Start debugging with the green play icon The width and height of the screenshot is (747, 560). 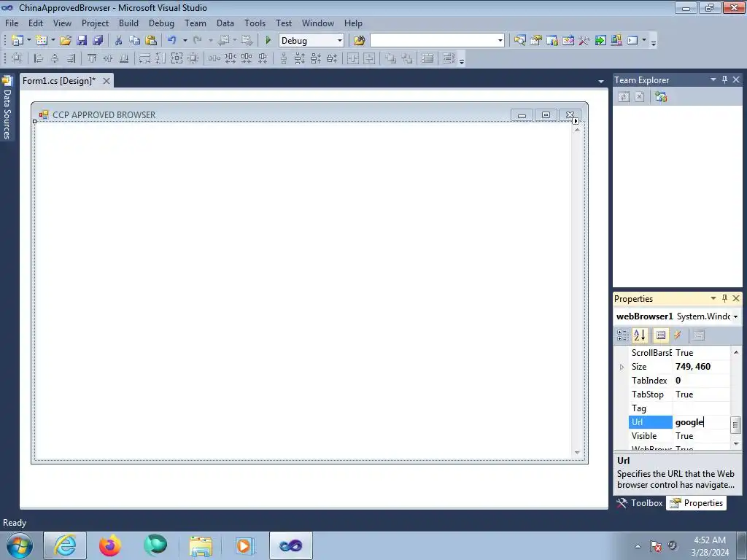point(268,41)
